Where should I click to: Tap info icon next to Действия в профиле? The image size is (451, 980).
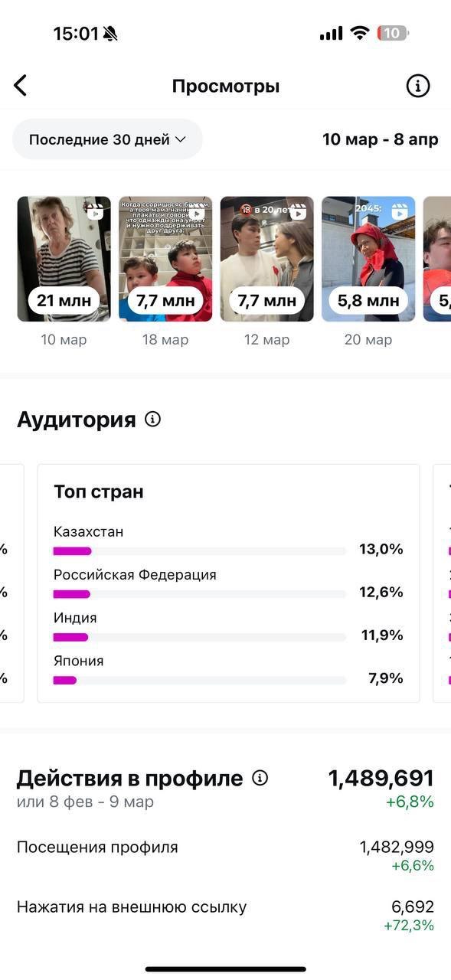pos(260,778)
